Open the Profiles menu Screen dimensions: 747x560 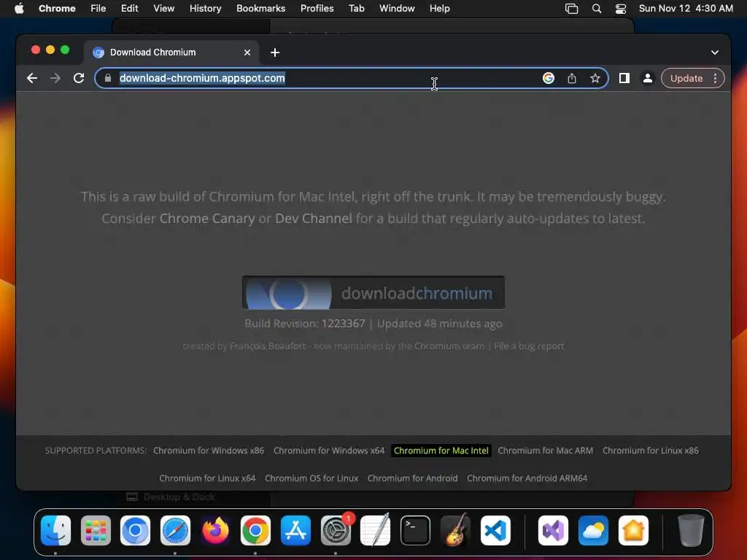tap(317, 9)
